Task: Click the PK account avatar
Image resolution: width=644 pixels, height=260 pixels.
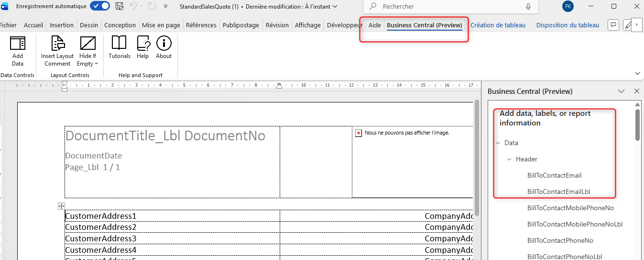Action: [x=568, y=7]
